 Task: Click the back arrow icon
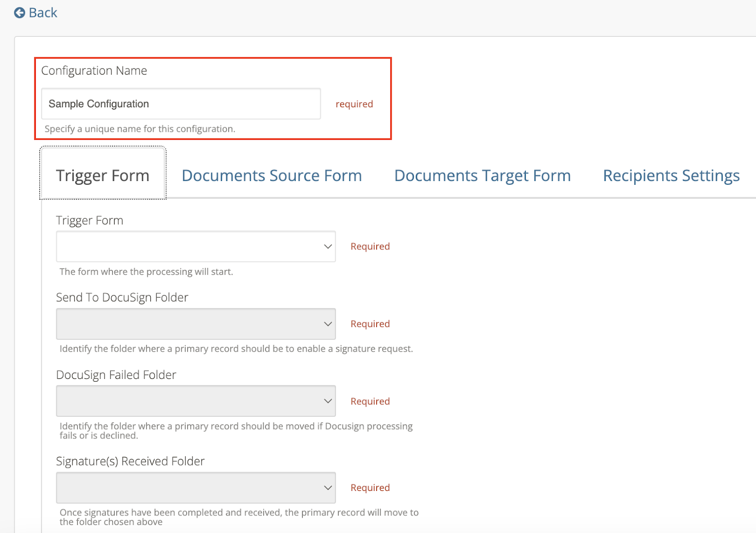click(x=19, y=13)
